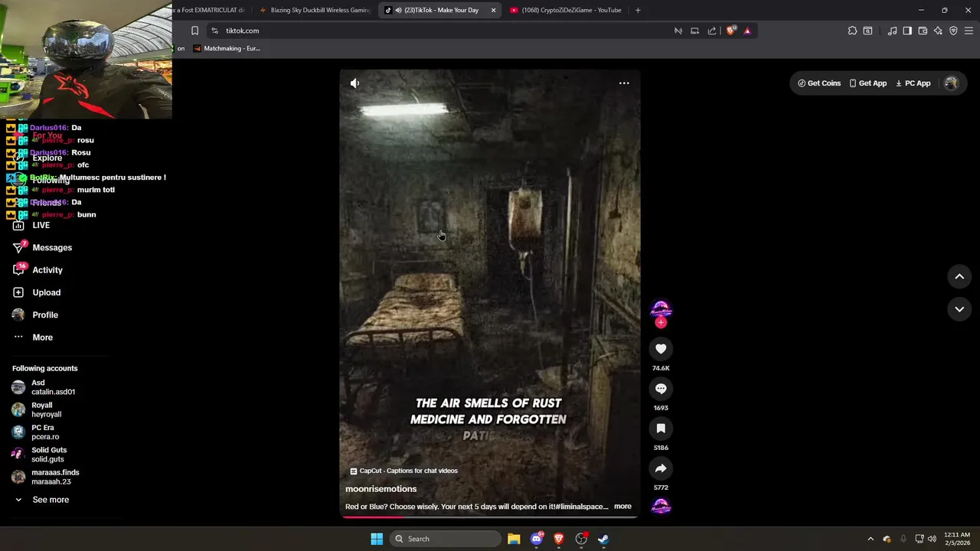This screenshot has width=980, height=551.
Task: Open the Brave Rewards triangle icon
Action: point(747,31)
